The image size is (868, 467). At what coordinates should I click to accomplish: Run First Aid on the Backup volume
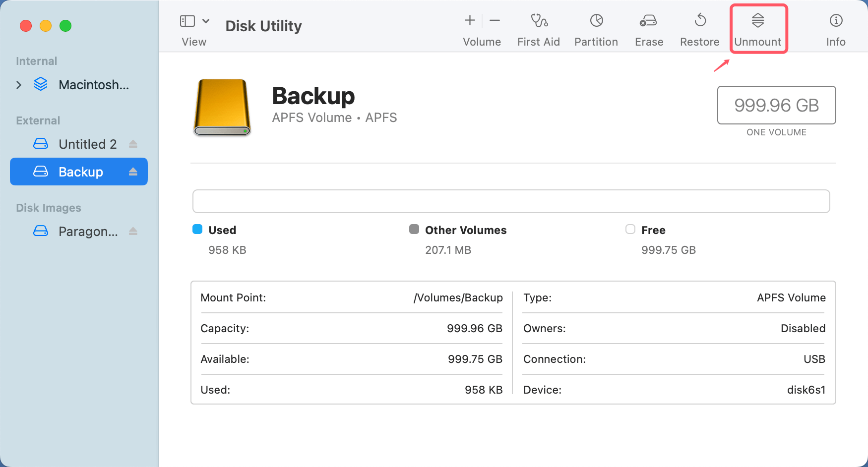pyautogui.click(x=538, y=28)
